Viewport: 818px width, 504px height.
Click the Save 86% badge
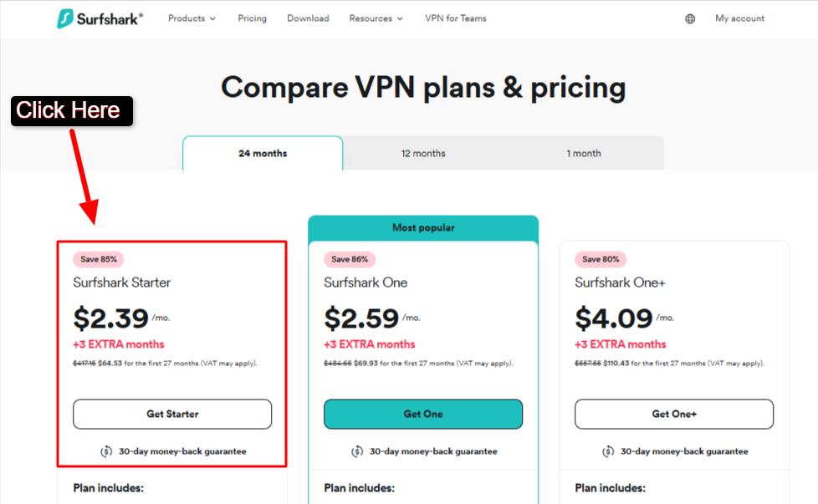tap(350, 259)
